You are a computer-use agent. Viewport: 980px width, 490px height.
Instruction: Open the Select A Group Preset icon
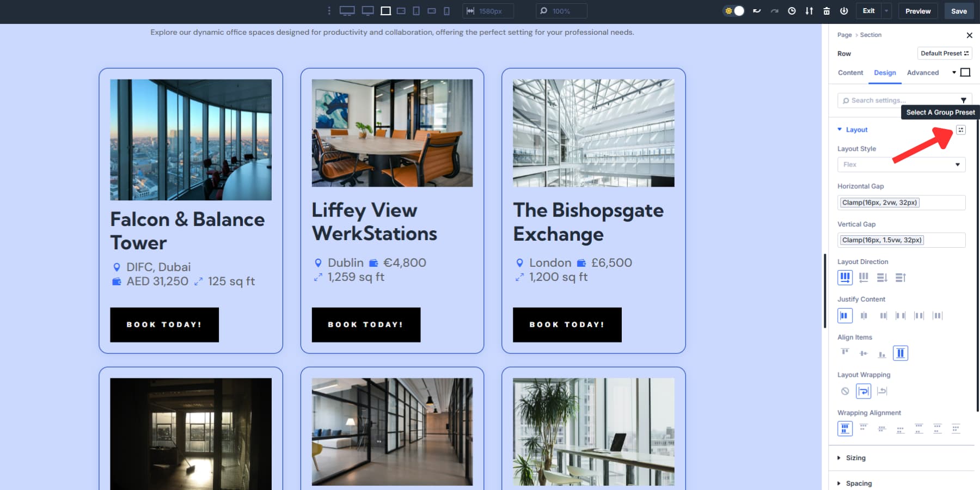click(961, 130)
